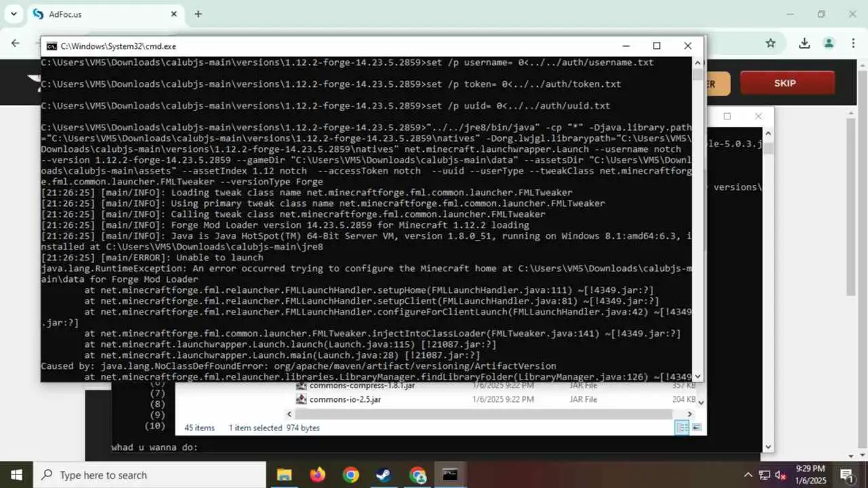
Task: Click the 45 items status text
Action: pyautogui.click(x=199, y=428)
